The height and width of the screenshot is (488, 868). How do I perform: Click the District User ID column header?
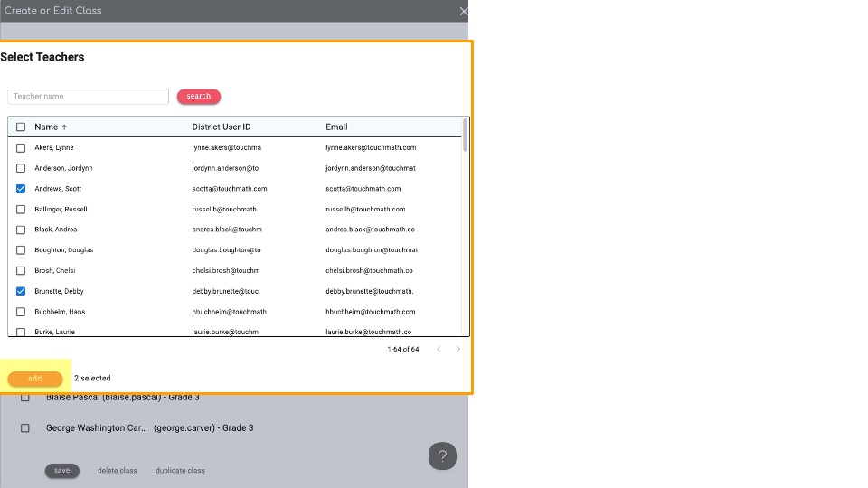tap(222, 127)
